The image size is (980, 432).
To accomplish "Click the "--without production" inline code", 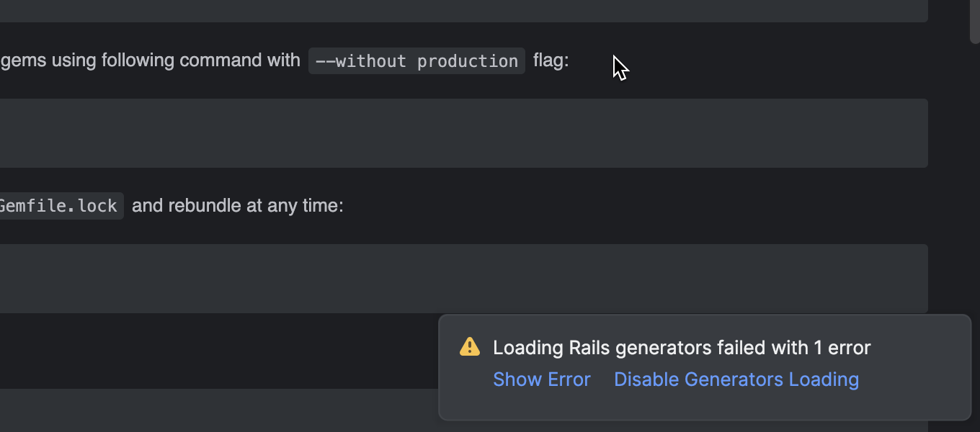I will click(416, 61).
